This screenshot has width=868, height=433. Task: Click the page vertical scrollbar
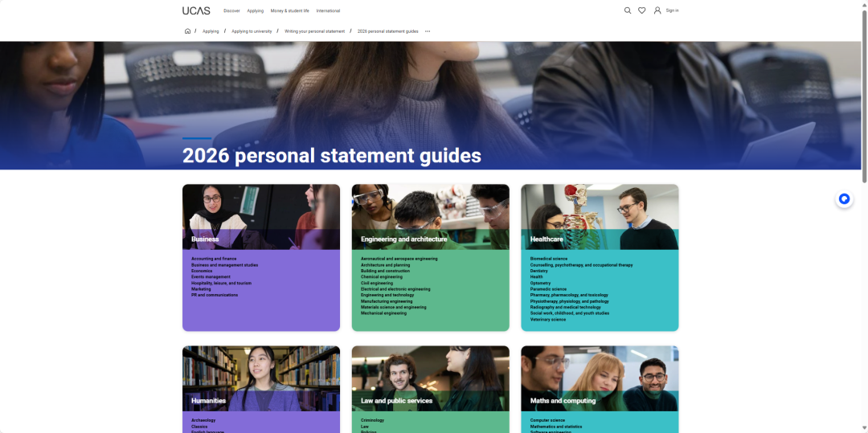[x=864, y=96]
